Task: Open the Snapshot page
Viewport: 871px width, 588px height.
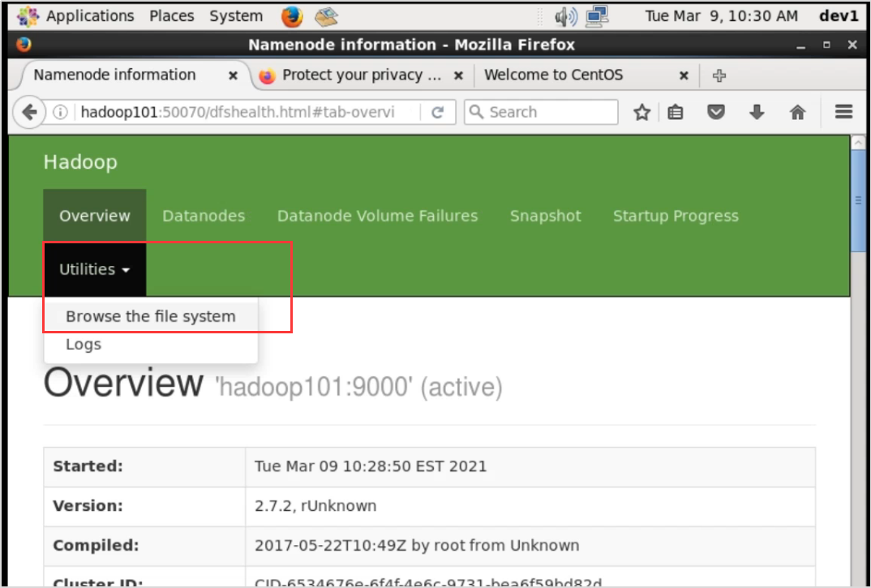Action: coord(546,216)
